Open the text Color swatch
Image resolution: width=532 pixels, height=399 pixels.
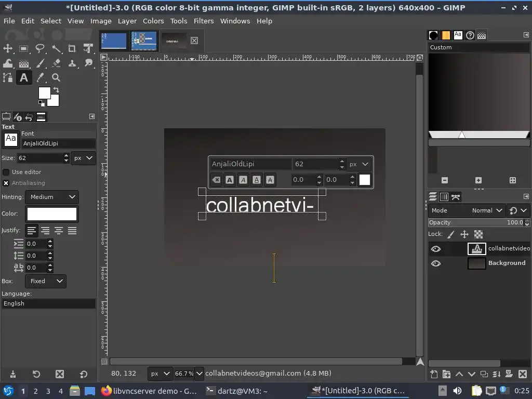(x=52, y=214)
